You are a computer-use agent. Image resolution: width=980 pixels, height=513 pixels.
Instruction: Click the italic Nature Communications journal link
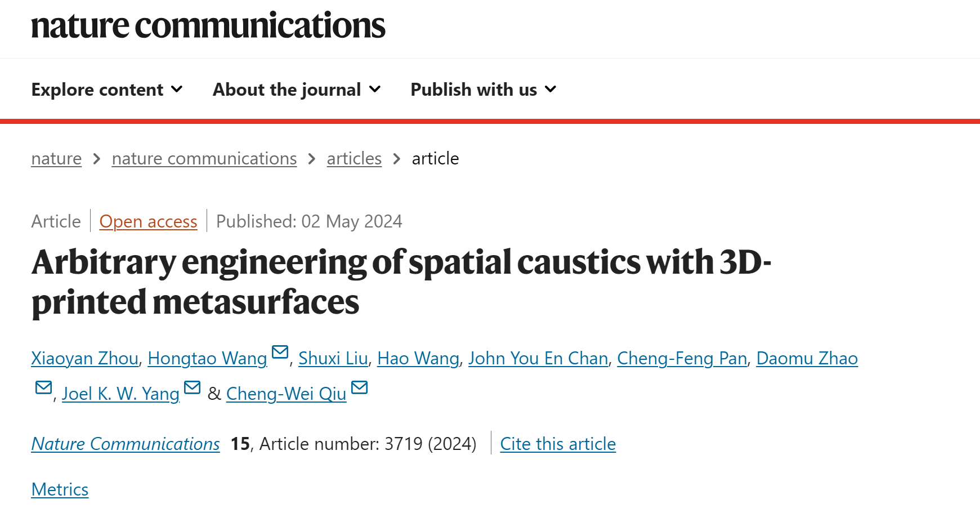pos(126,444)
